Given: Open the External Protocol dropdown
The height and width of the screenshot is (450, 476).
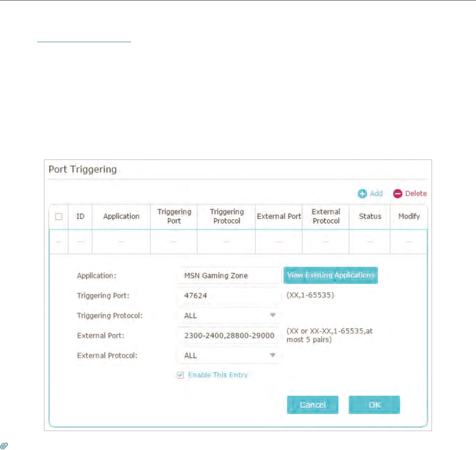Looking at the screenshot, I should (228, 356).
